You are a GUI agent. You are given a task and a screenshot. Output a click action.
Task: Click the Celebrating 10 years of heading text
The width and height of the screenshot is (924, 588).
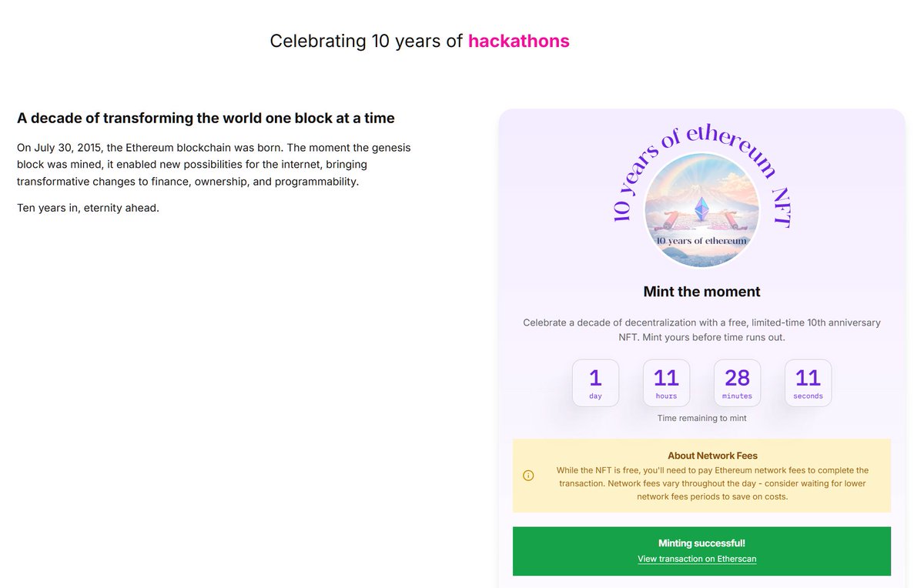point(366,41)
